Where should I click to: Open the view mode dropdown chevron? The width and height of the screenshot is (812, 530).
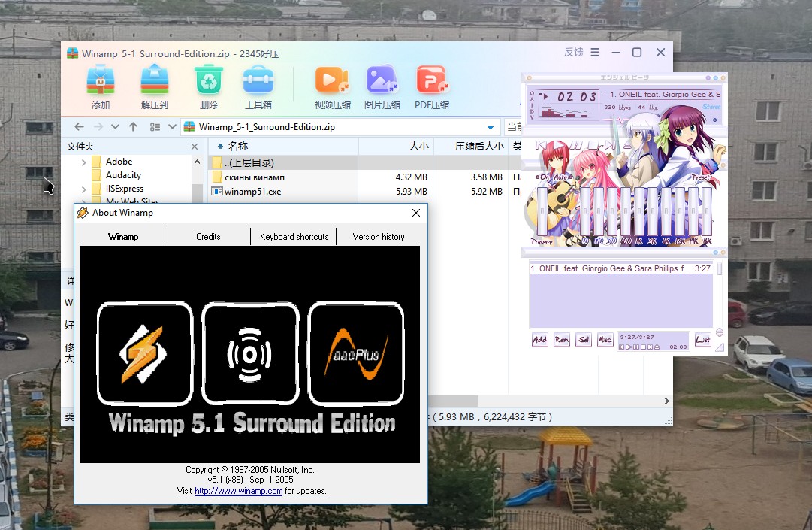click(172, 126)
